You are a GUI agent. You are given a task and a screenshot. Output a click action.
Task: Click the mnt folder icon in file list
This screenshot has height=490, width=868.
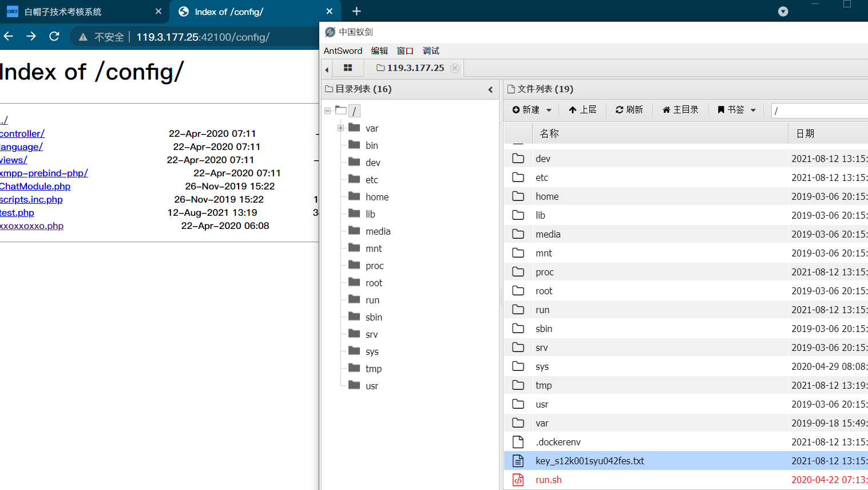[518, 253]
